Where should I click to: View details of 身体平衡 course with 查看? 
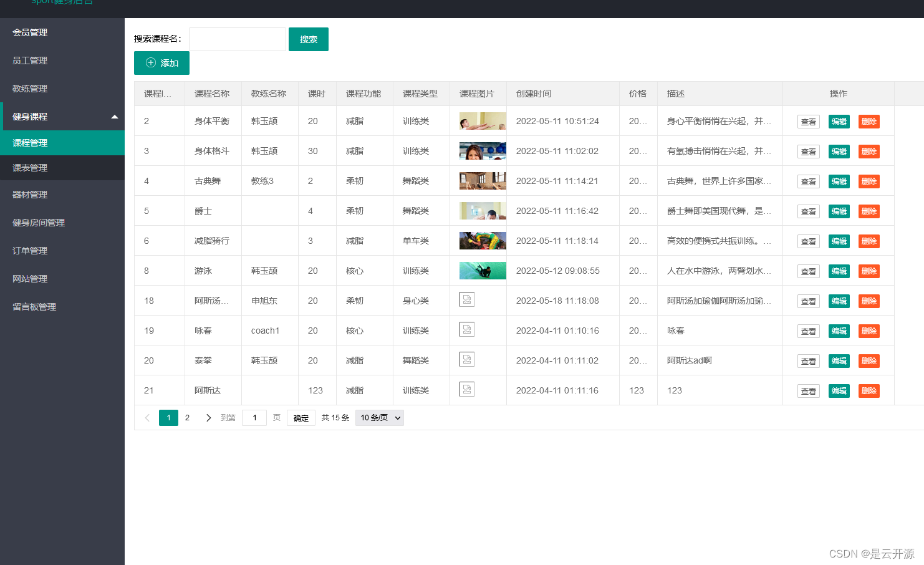pos(809,122)
